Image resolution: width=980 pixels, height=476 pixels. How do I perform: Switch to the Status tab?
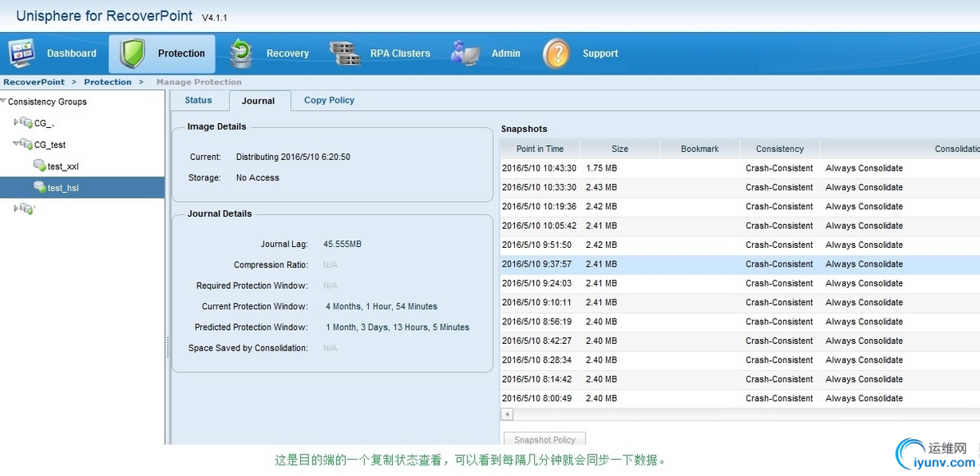[x=198, y=100]
